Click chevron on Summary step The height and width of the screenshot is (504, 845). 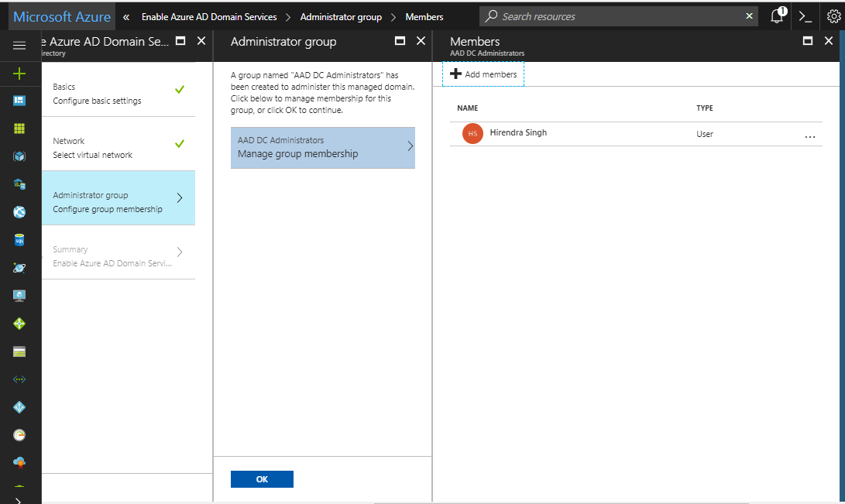coord(180,252)
